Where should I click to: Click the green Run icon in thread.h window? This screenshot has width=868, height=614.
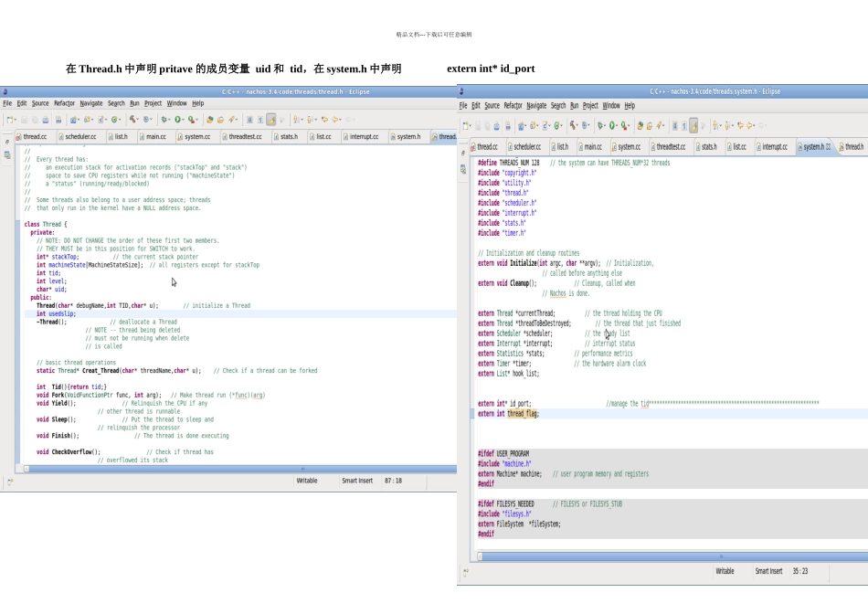(x=179, y=119)
